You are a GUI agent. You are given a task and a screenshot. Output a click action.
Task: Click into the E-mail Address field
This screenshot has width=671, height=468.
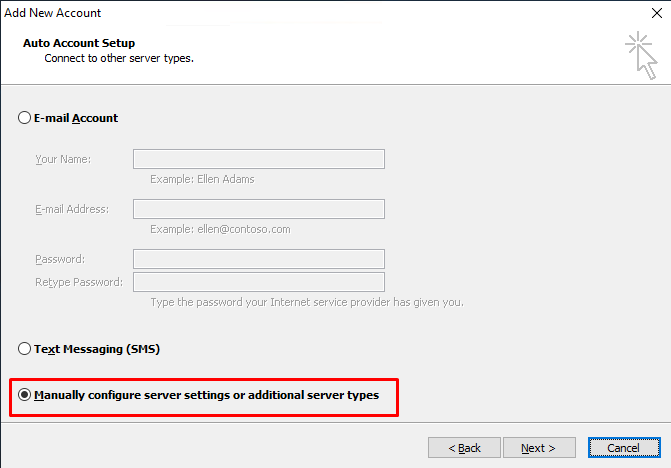tap(258, 209)
